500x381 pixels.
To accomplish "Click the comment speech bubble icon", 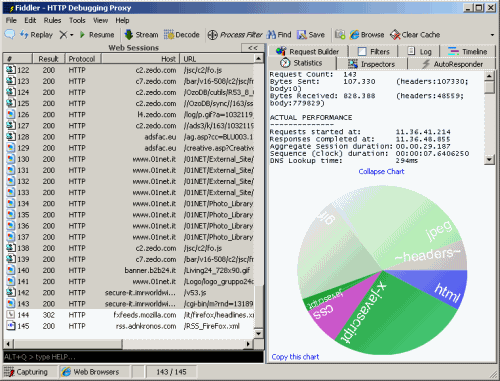I will (x=10, y=34).
